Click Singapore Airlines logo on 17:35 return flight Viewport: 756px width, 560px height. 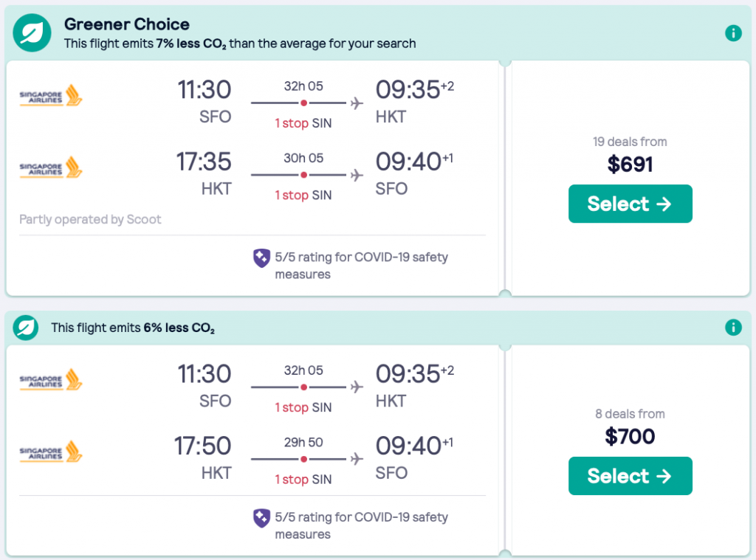pos(51,167)
